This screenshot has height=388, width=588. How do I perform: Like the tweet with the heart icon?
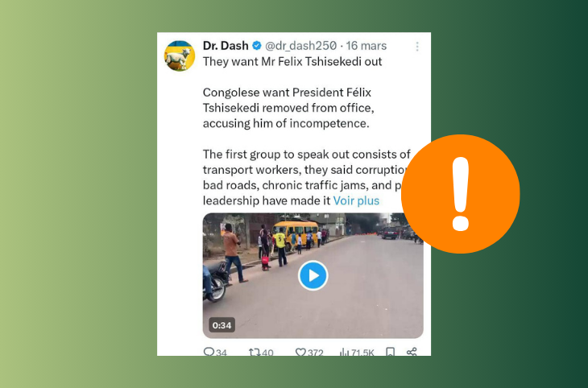300,353
